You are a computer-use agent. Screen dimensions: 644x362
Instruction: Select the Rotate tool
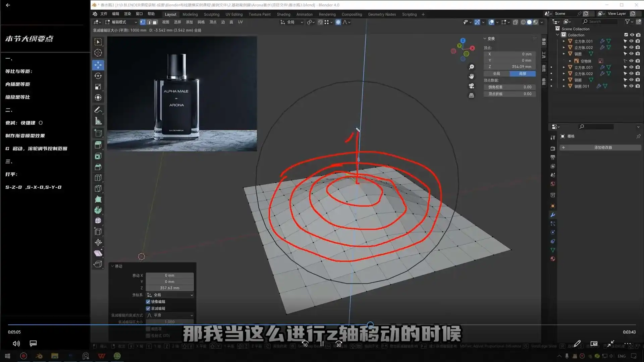pyautogui.click(x=98, y=76)
